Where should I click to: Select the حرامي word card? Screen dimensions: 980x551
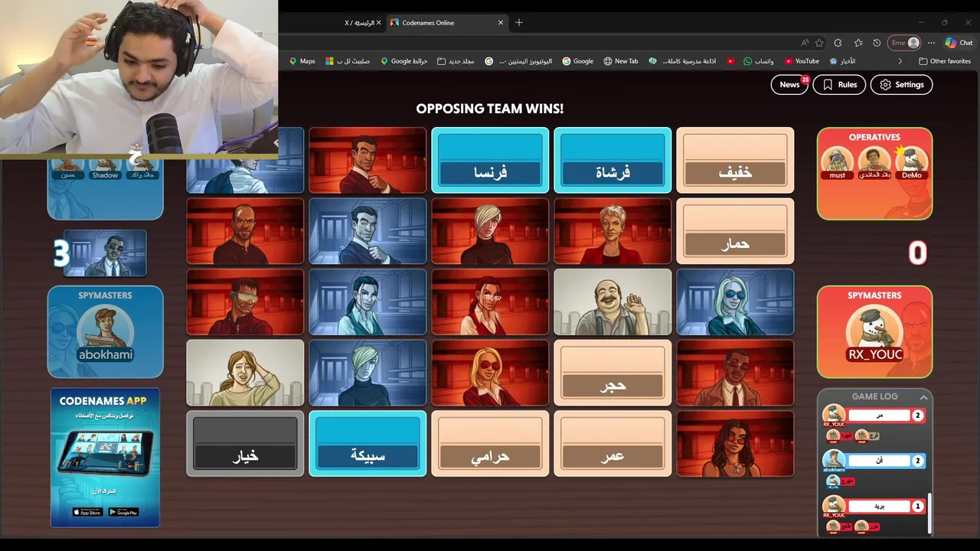point(490,444)
